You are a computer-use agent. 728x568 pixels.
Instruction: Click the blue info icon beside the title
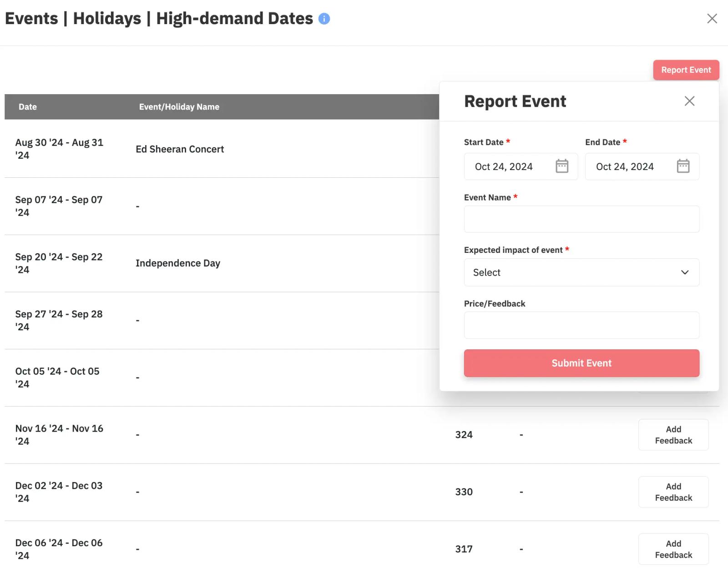tap(324, 19)
